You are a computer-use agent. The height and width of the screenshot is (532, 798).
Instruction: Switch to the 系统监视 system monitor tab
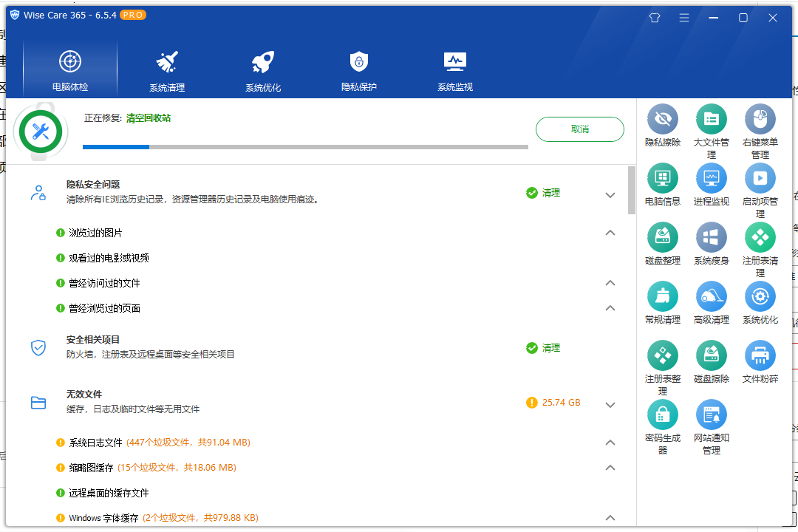pyautogui.click(x=455, y=71)
